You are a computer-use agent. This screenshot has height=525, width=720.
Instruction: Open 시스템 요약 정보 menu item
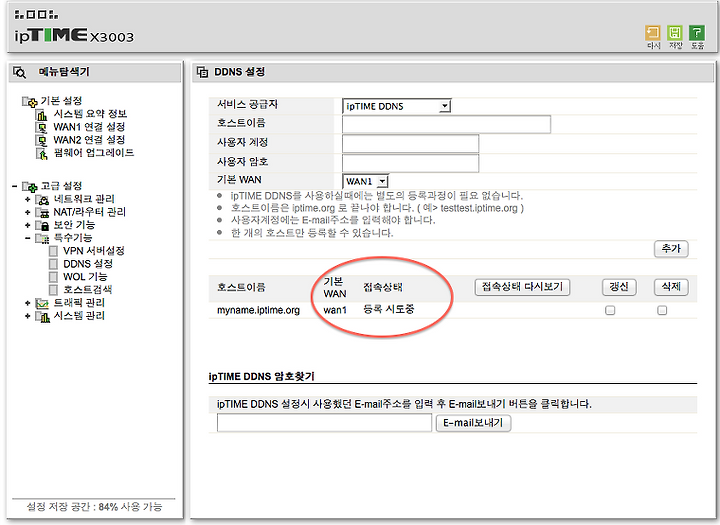[x=90, y=114]
